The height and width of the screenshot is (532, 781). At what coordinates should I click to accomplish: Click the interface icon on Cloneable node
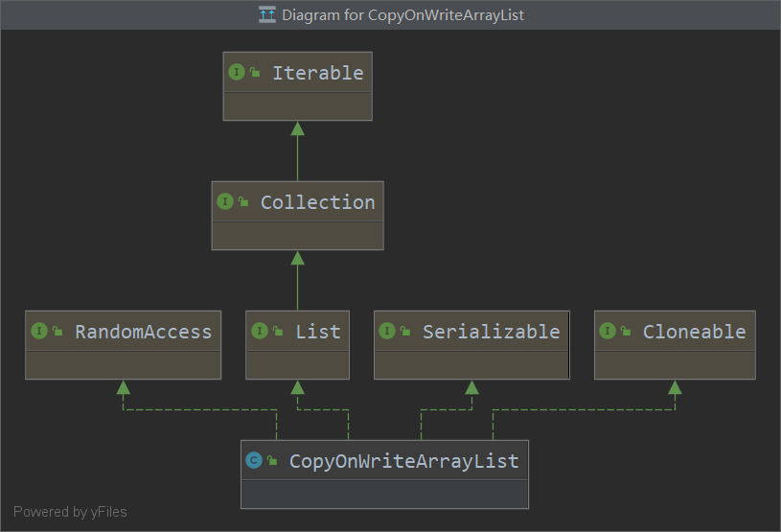point(608,331)
